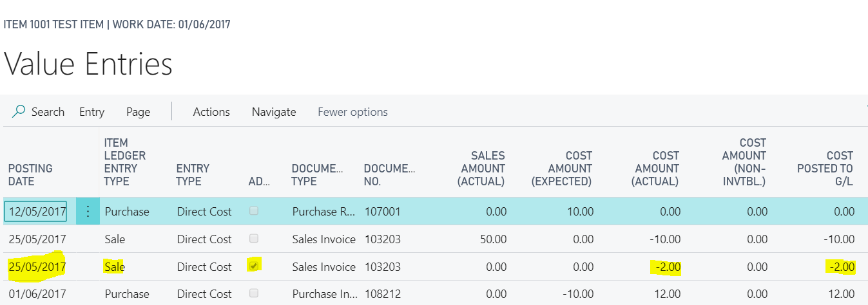Image resolution: width=868 pixels, height=305 pixels.
Task: Click the highlighted Sale entry type cell
Action: point(115,267)
